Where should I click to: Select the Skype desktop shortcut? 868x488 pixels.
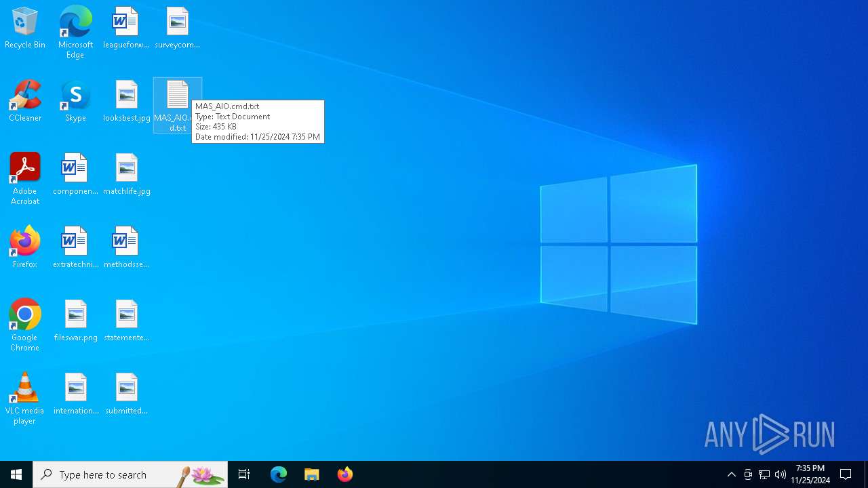coord(75,102)
